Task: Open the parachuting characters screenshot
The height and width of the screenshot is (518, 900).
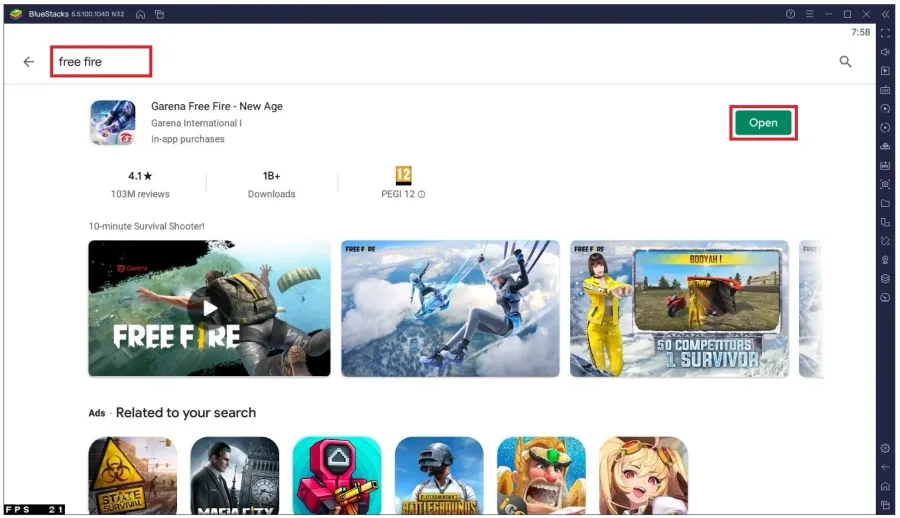Action: [450, 308]
